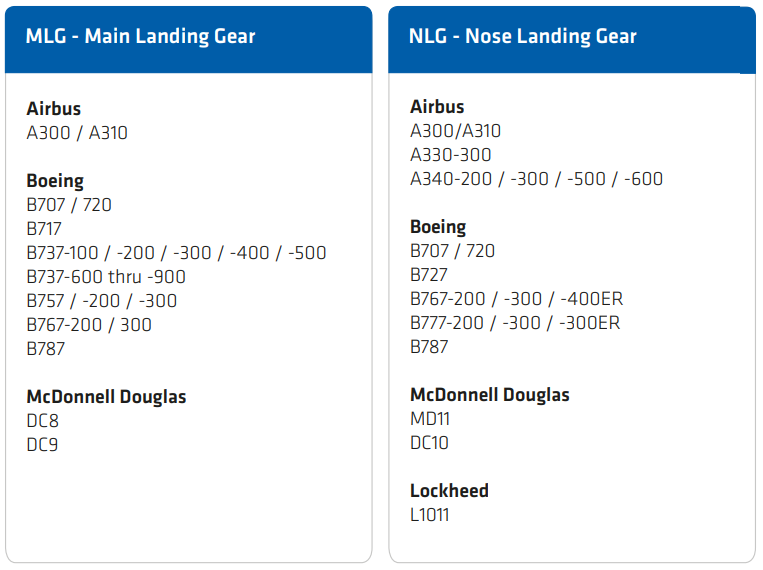
Task: Click the L1011 entry
Action: [x=430, y=515]
